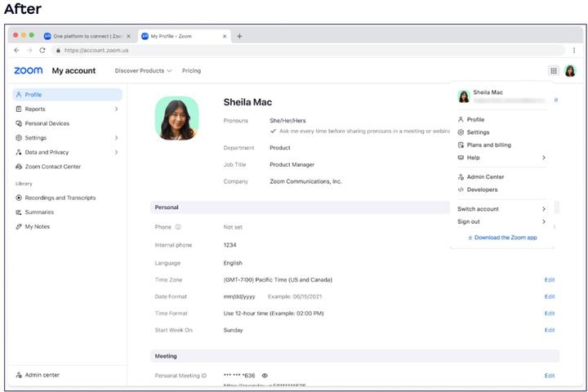Viewport: 588px width, 392px height.
Task: Click the user avatar in top bar
Action: pyautogui.click(x=570, y=70)
